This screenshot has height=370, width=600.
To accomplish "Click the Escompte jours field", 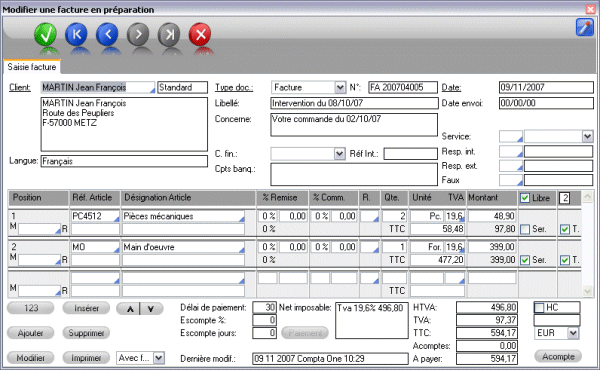I will click(x=264, y=333).
